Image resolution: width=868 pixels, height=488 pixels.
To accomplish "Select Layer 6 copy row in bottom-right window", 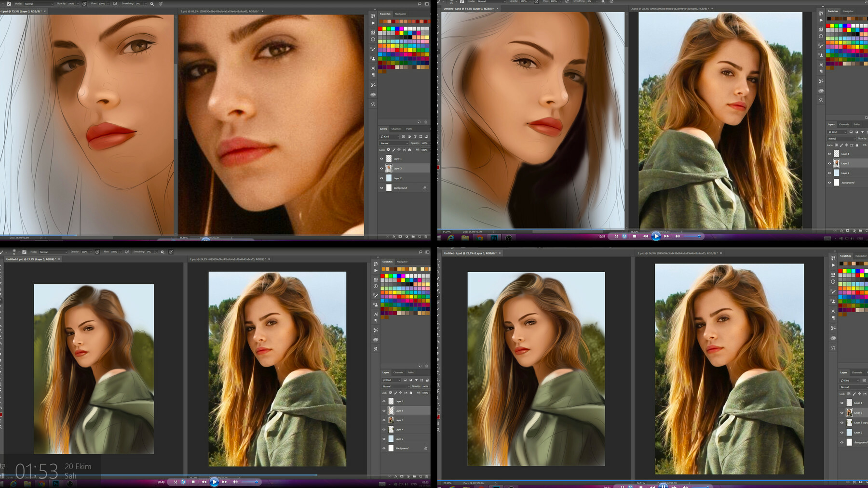I will (x=854, y=422).
